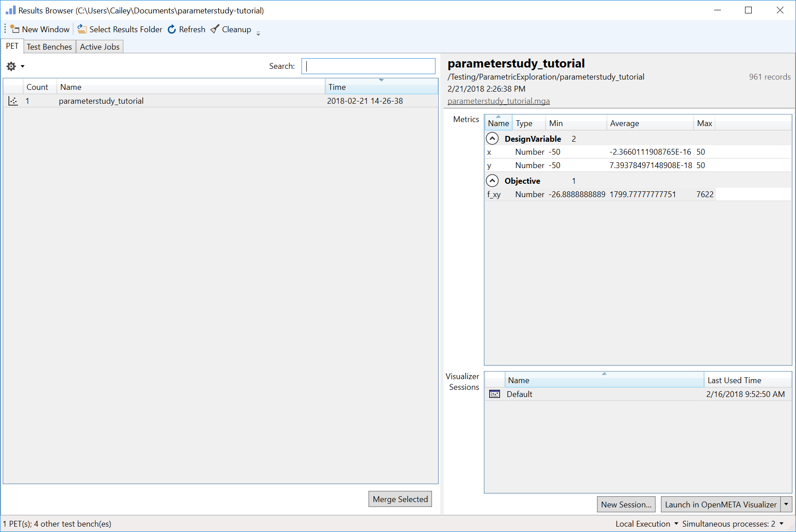This screenshot has width=796, height=532.
Task: Switch to the Active Jobs tab
Action: (x=100, y=46)
